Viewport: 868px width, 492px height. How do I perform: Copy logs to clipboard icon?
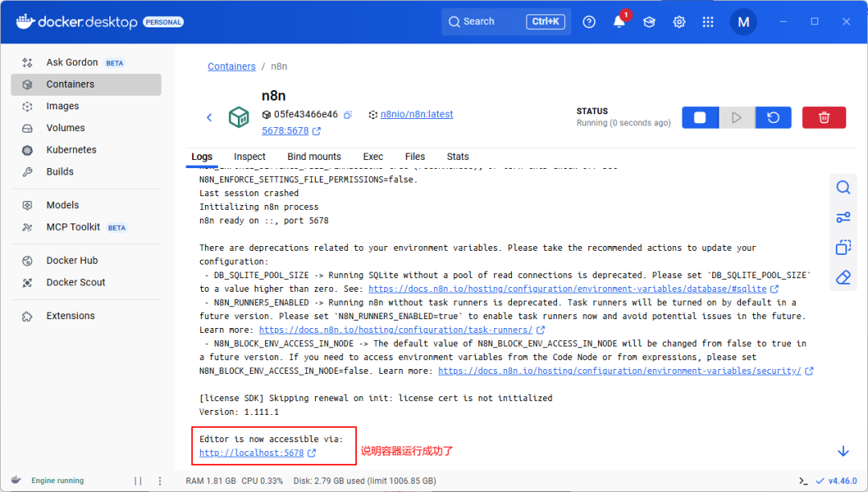[843, 248]
